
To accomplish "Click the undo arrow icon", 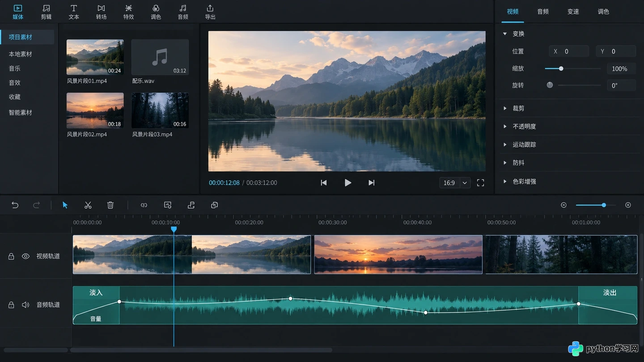I will click(x=15, y=205).
